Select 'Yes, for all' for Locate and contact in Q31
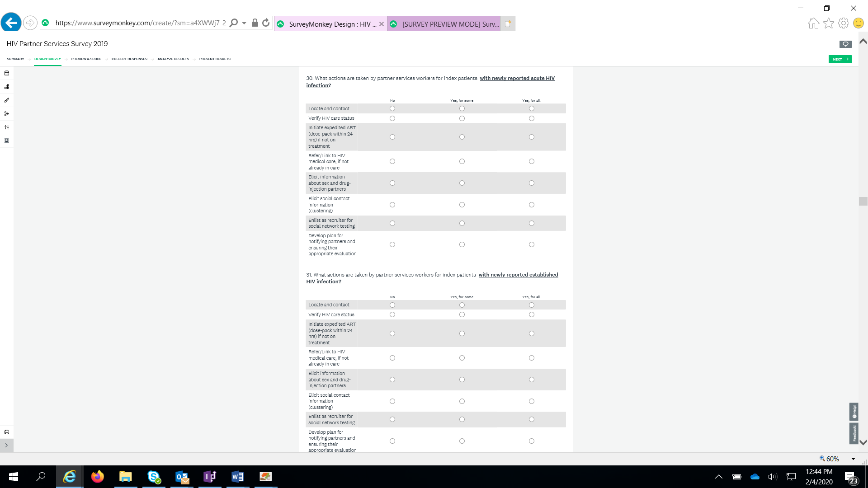This screenshot has width=868, height=488. click(x=531, y=305)
